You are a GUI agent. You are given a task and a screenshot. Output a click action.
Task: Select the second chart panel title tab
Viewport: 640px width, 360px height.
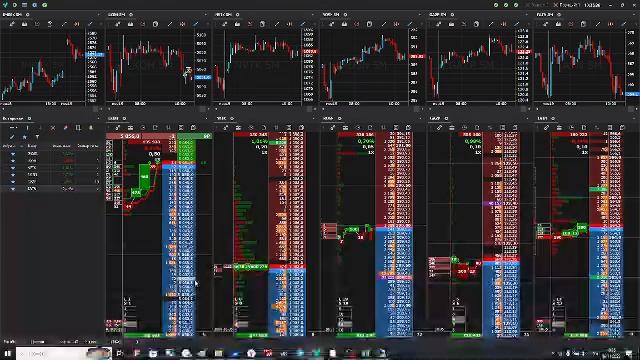click(x=118, y=15)
